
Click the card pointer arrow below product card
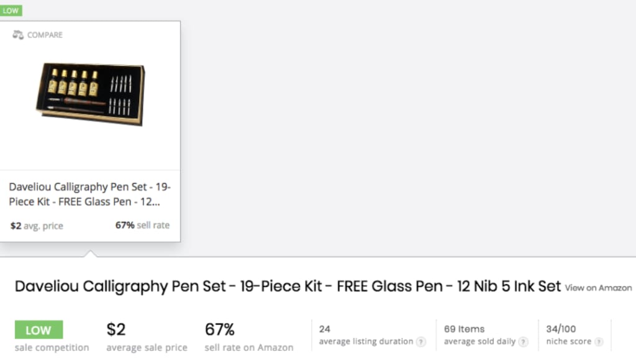click(91, 253)
